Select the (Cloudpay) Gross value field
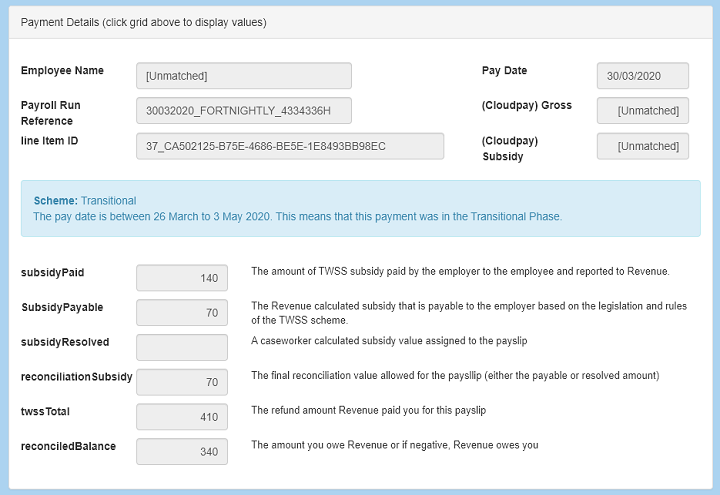The image size is (720, 495). (x=642, y=111)
